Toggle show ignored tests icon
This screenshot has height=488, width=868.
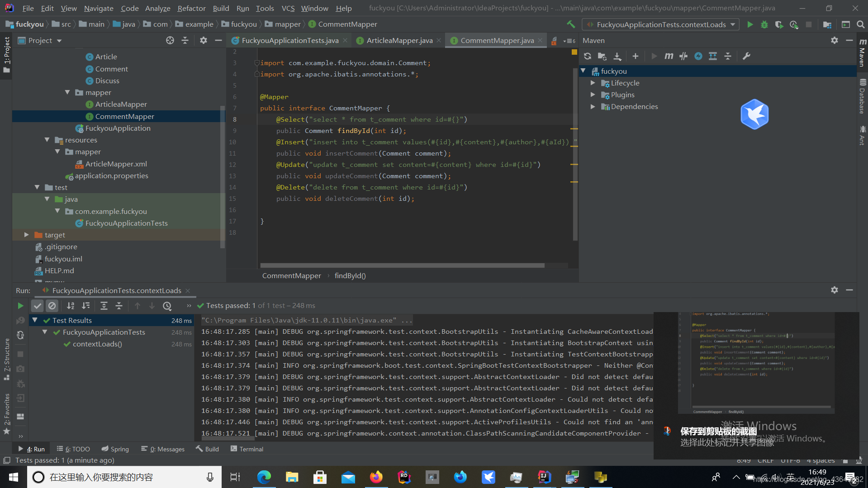point(52,306)
